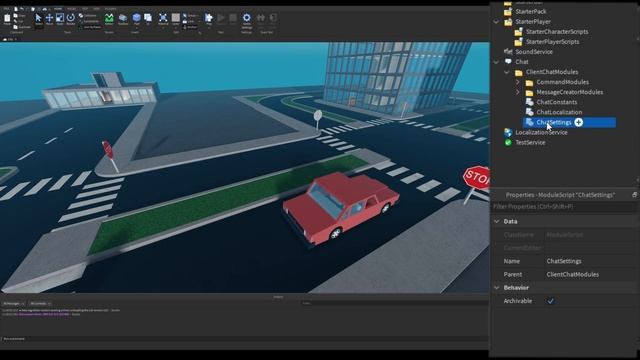Image resolution: width=640 pixels, height=360 pixels.
Task: Select the Select tool in the toolbar
Action: [x=38, y=19]
